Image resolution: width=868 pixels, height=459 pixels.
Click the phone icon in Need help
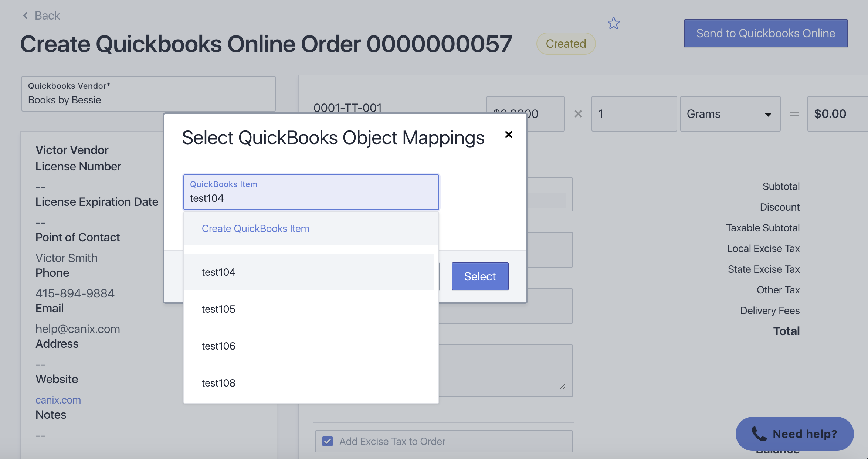pyautogui.click(x=759, y=433)
